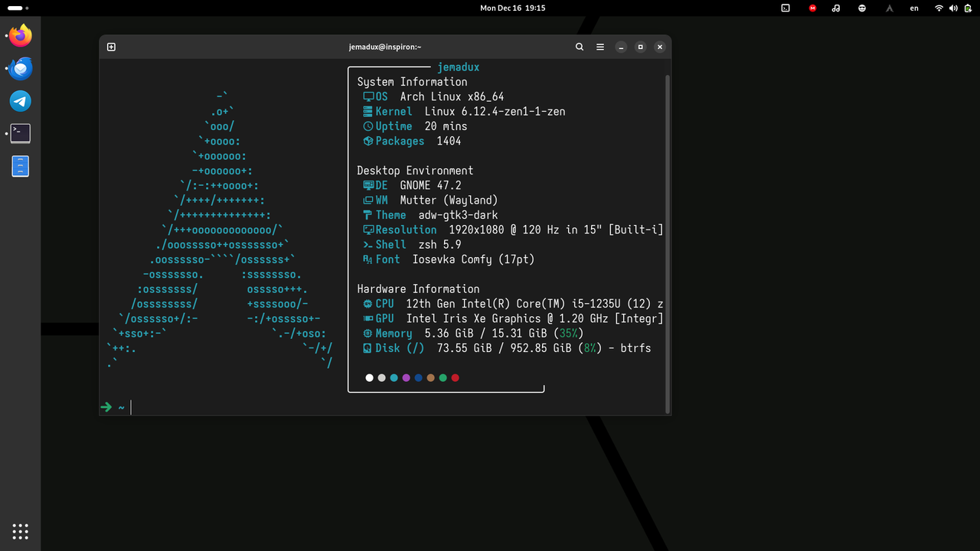Click the purple color dot

click(406, 377)
